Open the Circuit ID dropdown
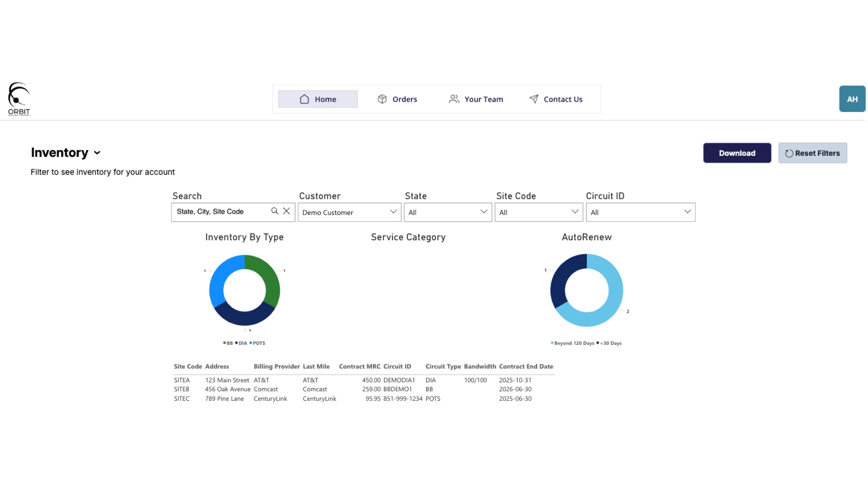The image size is (868, 488). click(x=640, y=212)
